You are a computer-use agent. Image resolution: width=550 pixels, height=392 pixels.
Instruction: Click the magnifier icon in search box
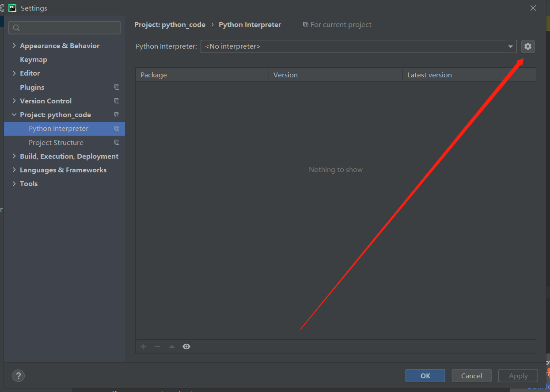point(16,28)
